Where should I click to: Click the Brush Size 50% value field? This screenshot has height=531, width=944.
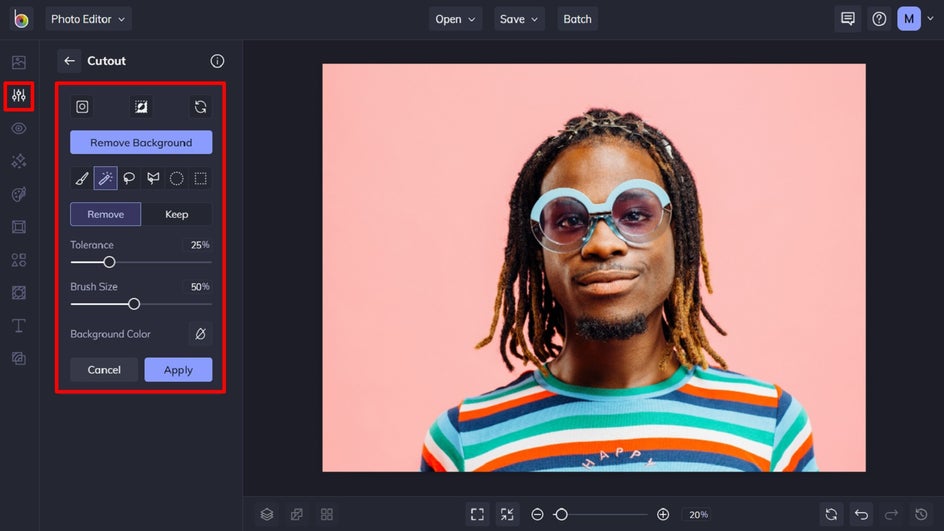199,287
